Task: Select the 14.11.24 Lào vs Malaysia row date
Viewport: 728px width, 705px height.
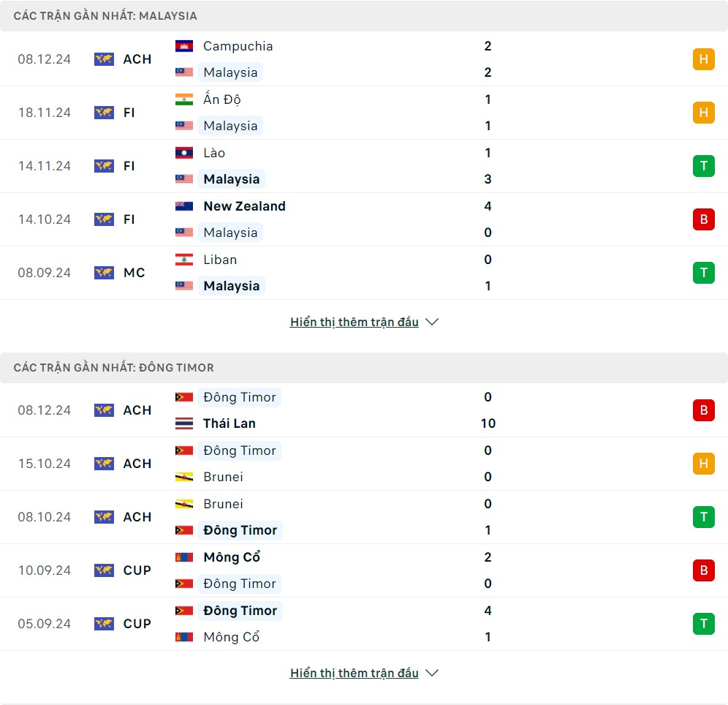Action: [45, 166]
